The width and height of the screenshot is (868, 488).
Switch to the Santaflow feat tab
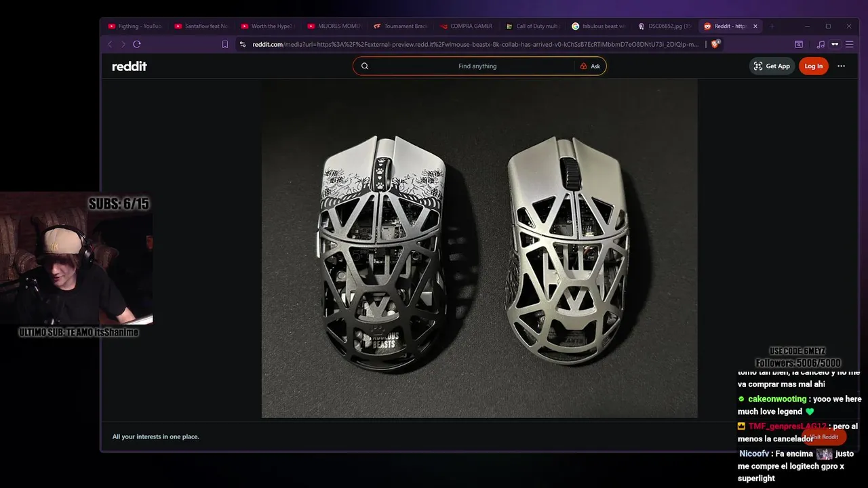point(201,26)
